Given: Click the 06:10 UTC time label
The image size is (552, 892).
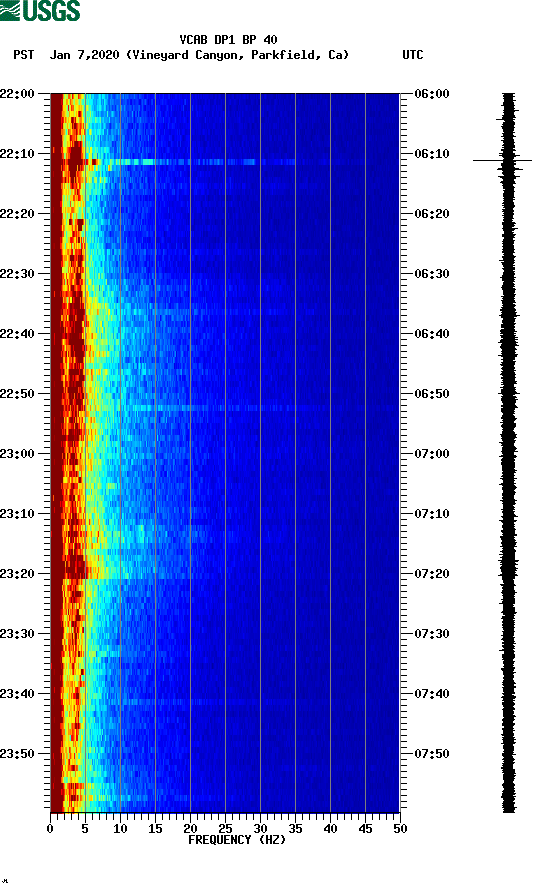Looking at the screenshot, I should coord(432,154).
